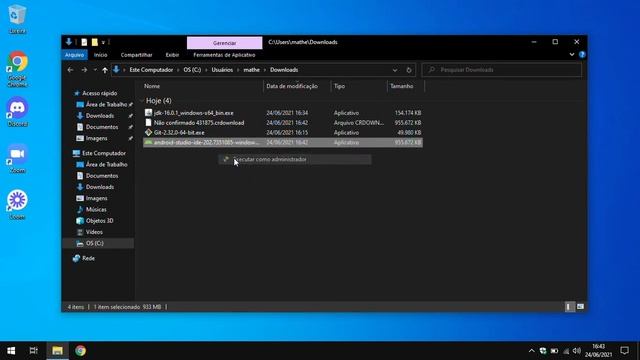Open Zoom desktop shortcut
Screen dimensions: 640x360
[17, 158]
